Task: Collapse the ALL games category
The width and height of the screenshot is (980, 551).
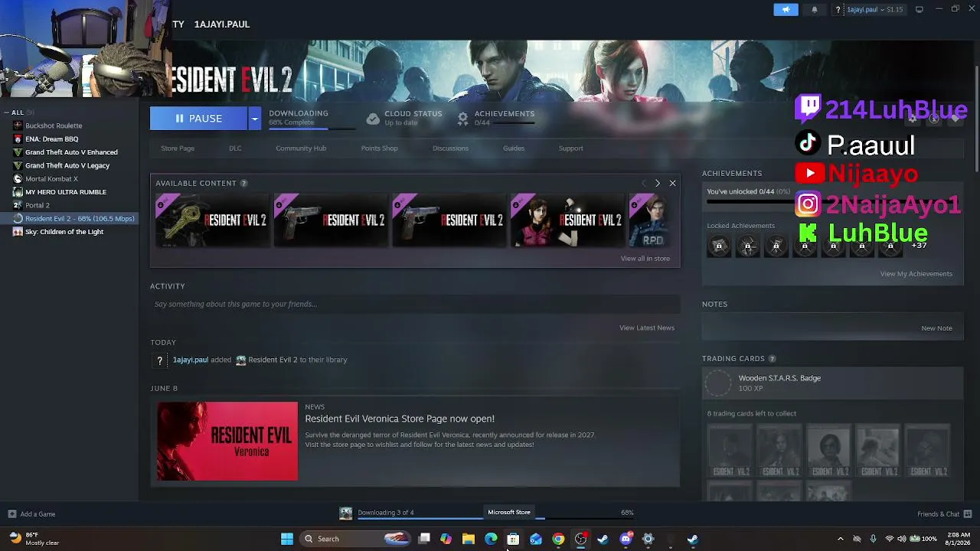Action: click(x=7, y=112)
